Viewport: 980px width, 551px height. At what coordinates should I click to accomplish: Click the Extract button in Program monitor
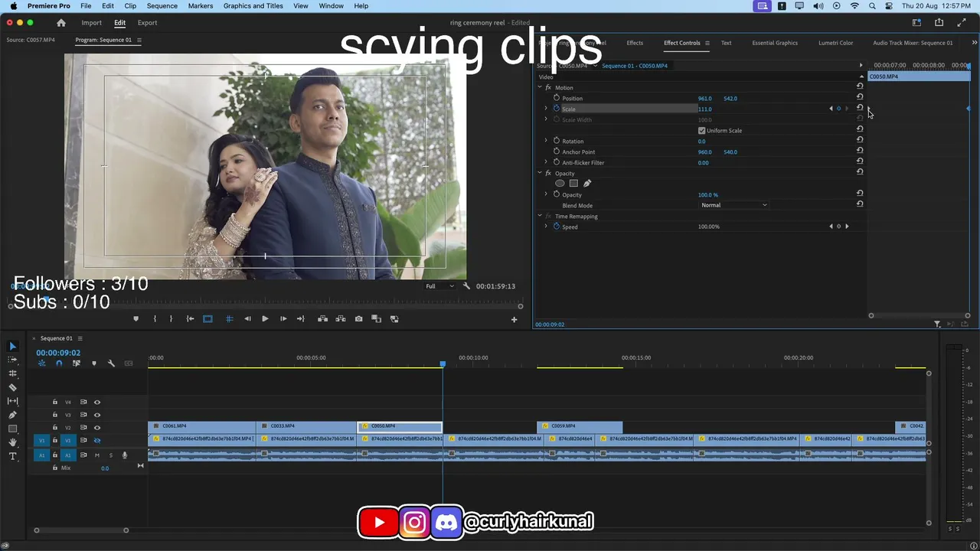pos(341,319)
